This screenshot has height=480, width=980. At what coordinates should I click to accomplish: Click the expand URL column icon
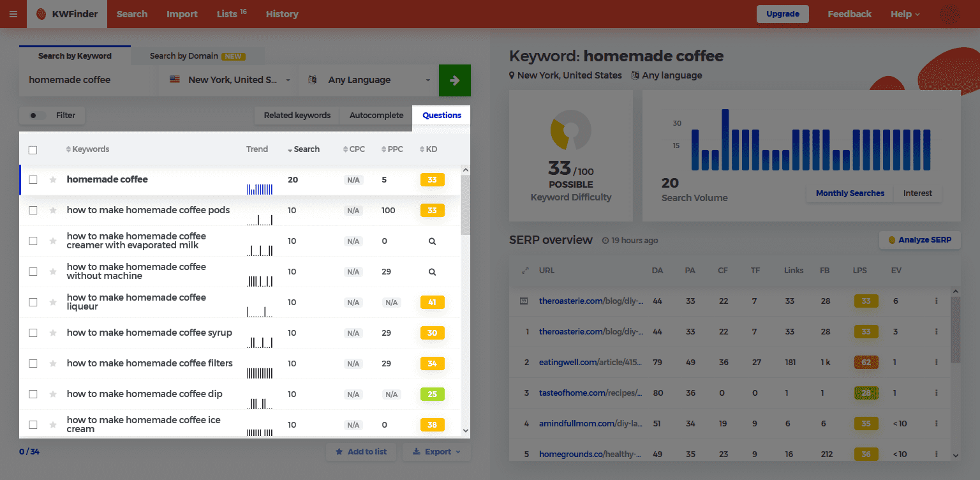click(x=525, y=271)
